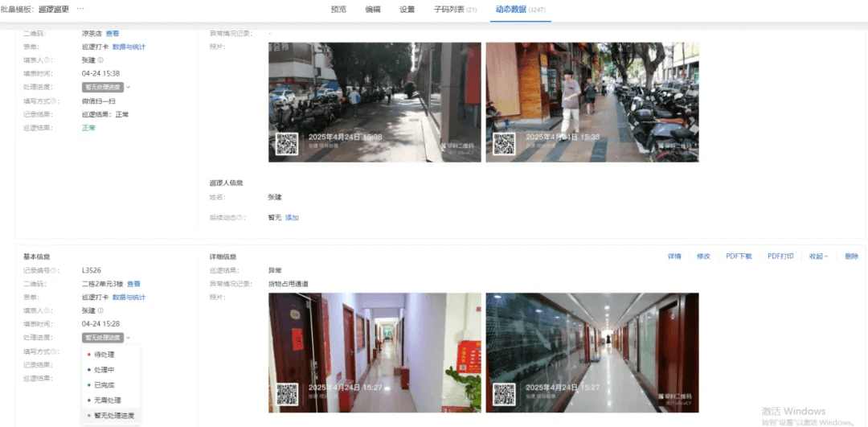
Task: Click QR code on first street photo
Action: pos(287,144)
